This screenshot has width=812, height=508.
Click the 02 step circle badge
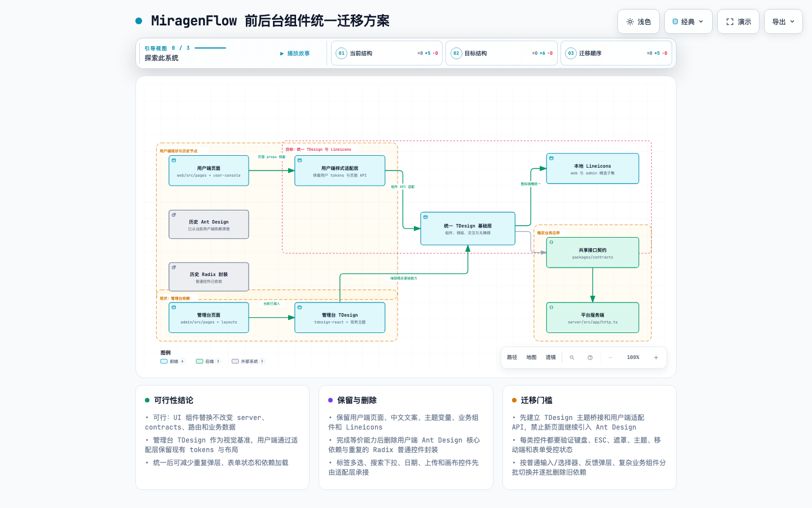coord(456,53)
